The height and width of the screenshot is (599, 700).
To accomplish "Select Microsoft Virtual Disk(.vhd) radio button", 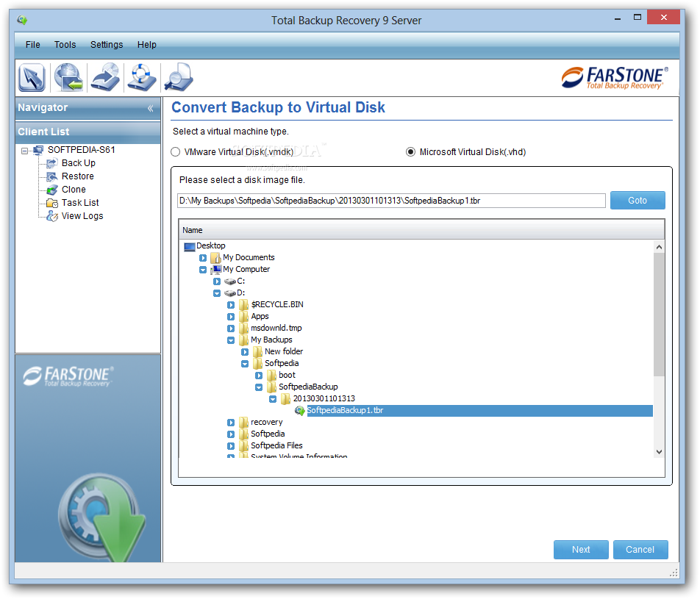I will (x=410, y=152).
